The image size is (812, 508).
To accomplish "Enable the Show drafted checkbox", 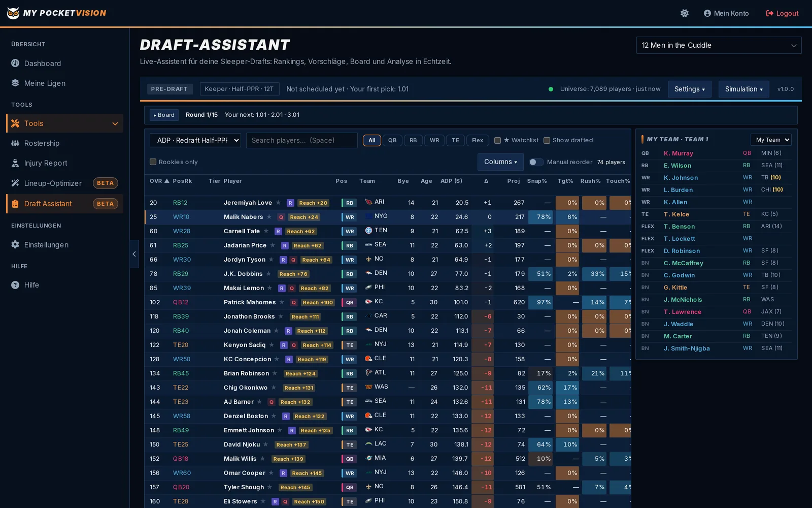I will pos(547,140).
